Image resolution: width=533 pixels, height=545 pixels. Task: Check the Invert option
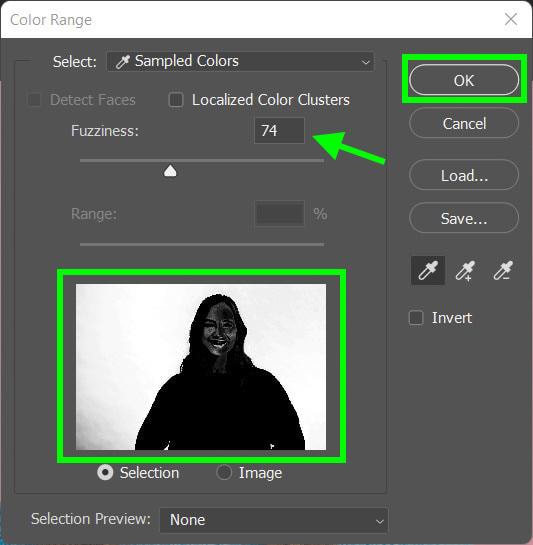coord(416,318)
